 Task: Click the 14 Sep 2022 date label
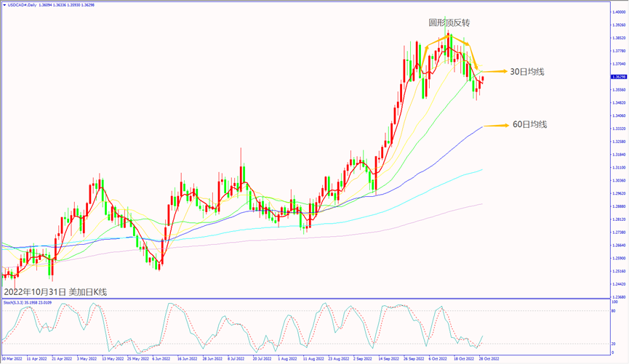(387, 359)
